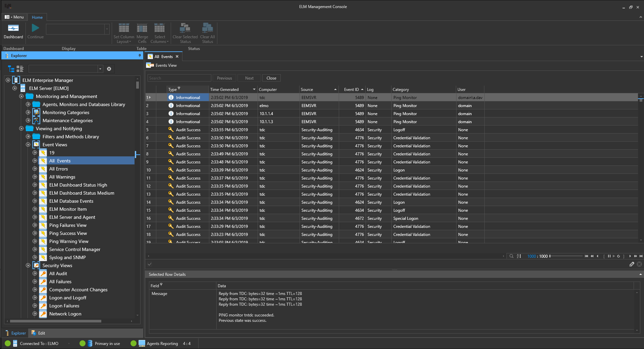Click the magnifier icon in the pager bar
Viewport: 644px width, 349px height.
coord(512,256)
